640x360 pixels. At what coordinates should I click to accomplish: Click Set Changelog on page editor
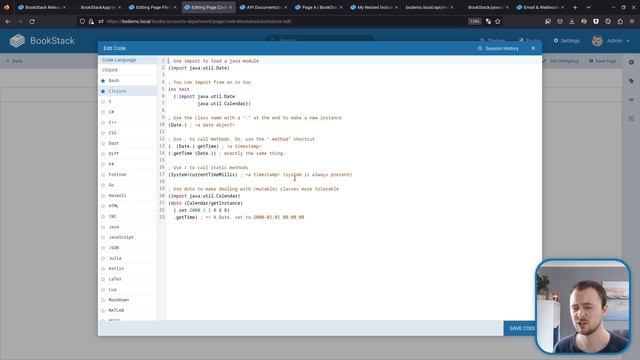pos(561,61)
